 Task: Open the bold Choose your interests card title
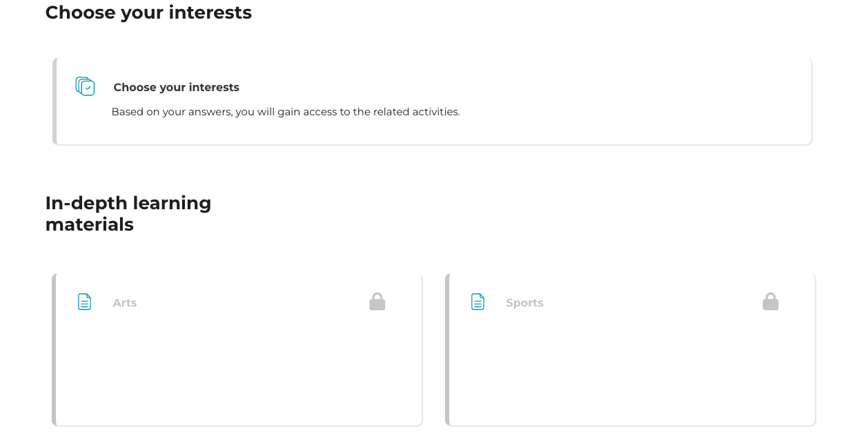[177, 88]
